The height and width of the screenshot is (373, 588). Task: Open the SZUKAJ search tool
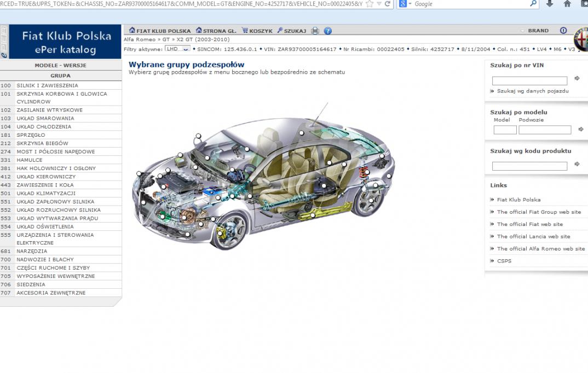[292, 31]
